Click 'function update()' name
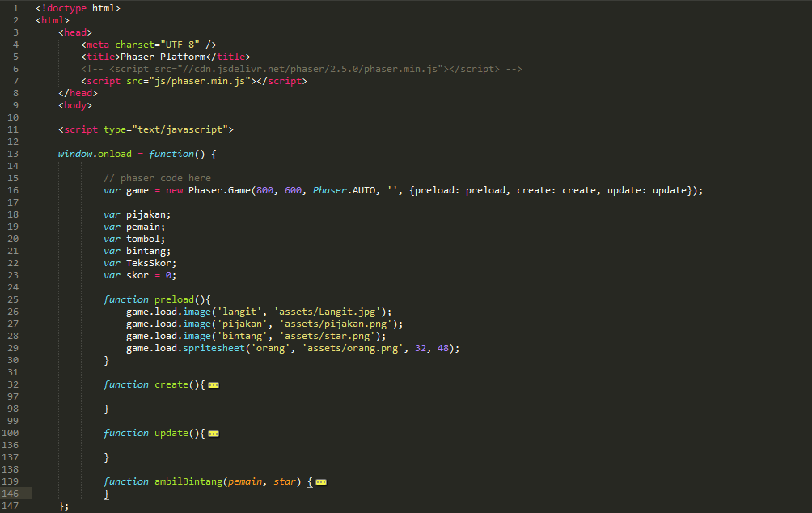812x513 pixels. (171, 433)
